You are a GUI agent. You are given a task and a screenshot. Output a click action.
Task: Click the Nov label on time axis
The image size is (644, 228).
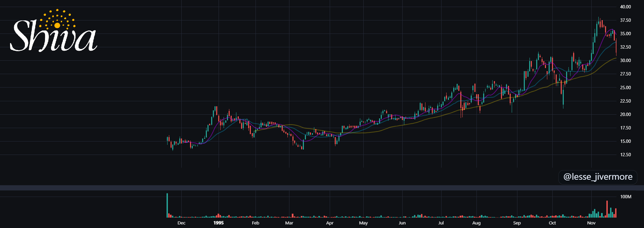pyautogui.click(x=591, y=223)
